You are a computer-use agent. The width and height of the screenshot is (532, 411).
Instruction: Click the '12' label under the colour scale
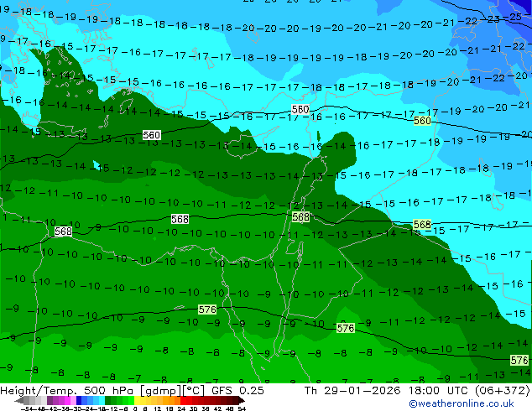pyautogui.click(x=158, y=408)
